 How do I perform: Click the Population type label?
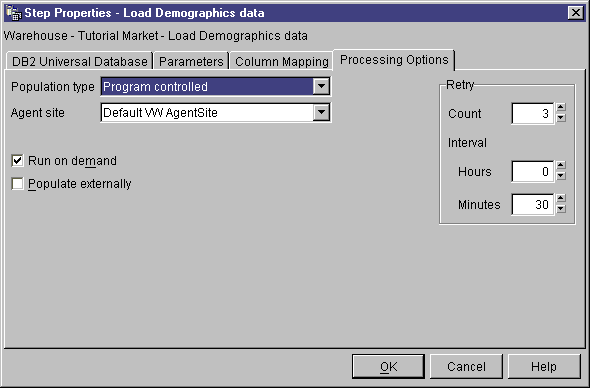click(53, 87)
